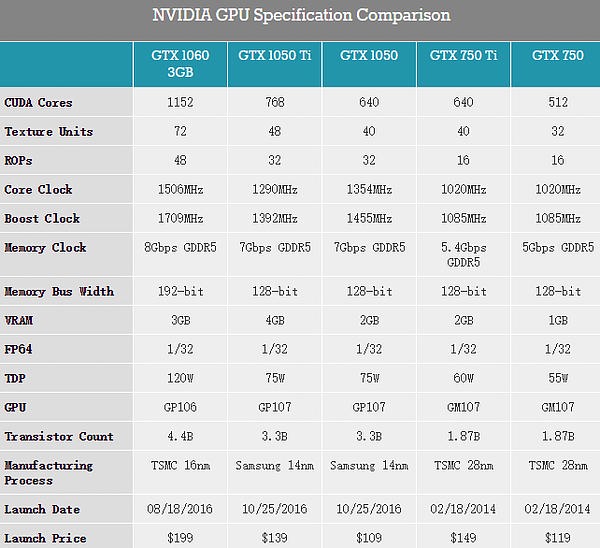
Task: Click the $139 launch price
Action: (275, 538)
